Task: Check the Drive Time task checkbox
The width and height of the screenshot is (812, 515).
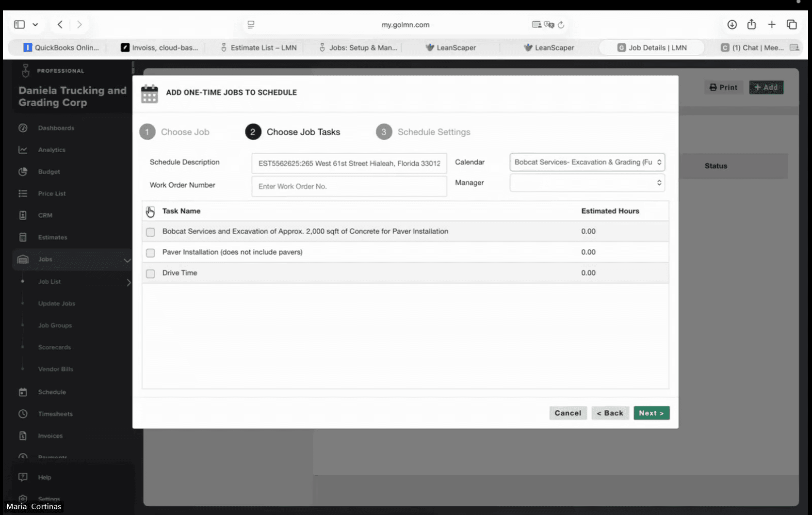Action: 150,274
